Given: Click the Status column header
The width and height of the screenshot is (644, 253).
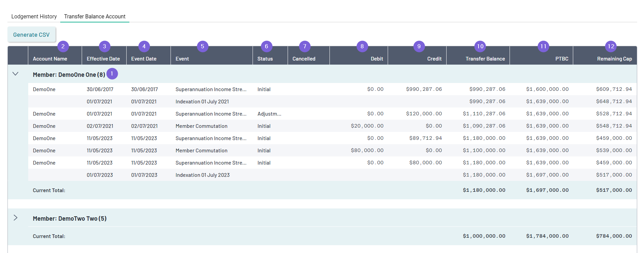Looking at the screenshot, I should point(265,59).
